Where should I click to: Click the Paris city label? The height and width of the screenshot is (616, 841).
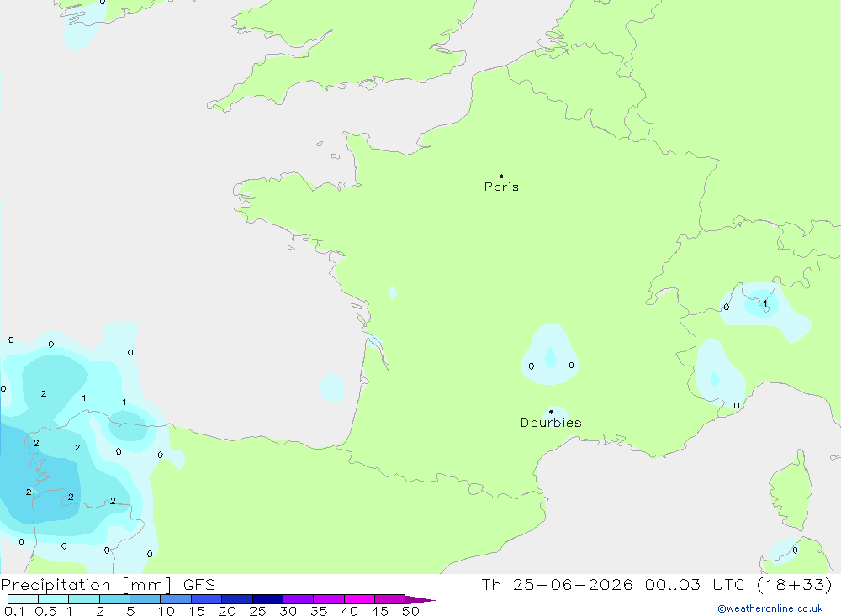(x=501, y=187)
